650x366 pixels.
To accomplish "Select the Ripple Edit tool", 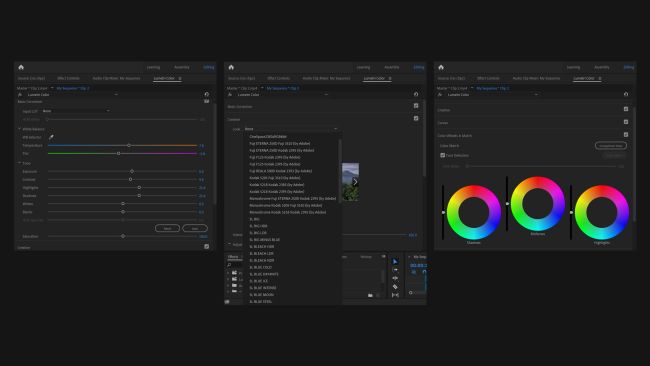I will tap(395, 278).
